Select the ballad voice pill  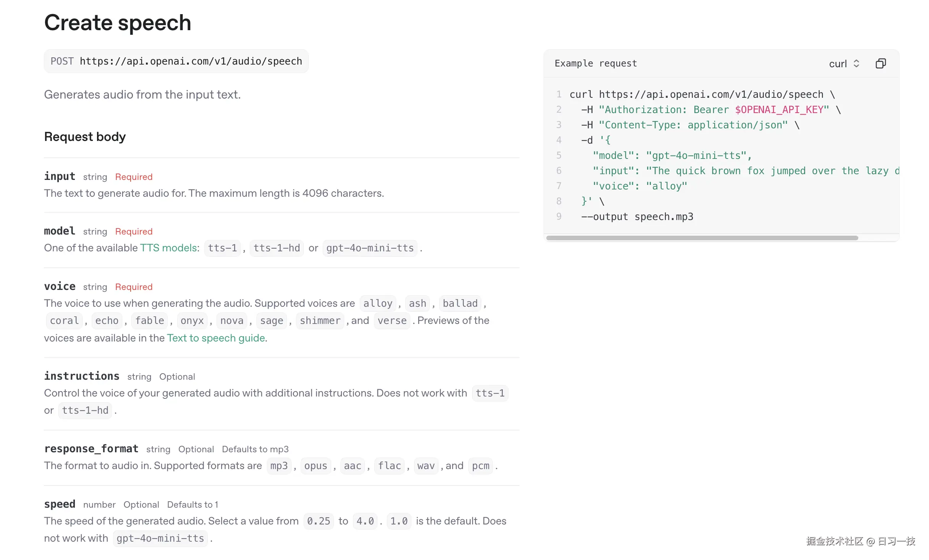(x=460, y=303)
